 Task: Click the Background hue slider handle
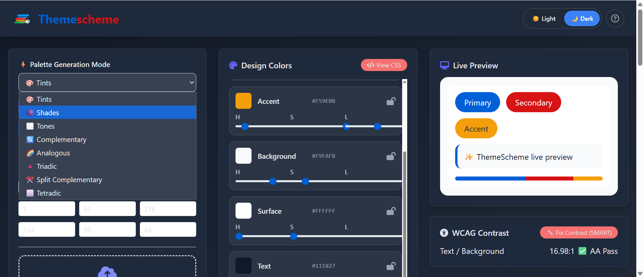pos(273,181)
